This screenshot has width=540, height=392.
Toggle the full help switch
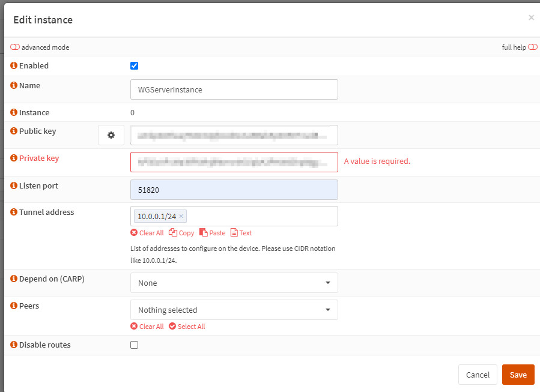click(x=532, y=47)
